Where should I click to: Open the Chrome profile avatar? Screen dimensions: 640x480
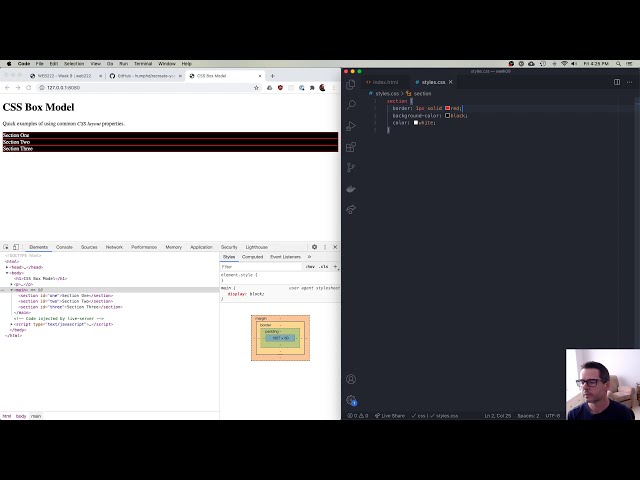tap(322, 88)
